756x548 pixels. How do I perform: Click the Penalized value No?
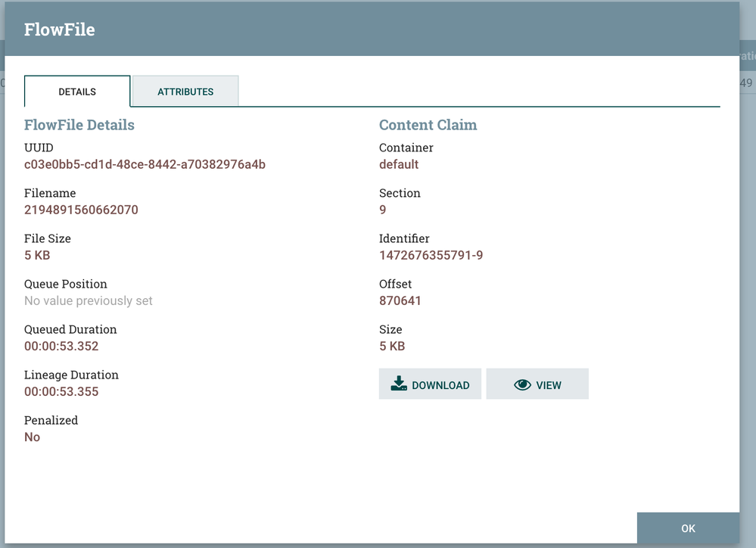pyautogui.click(x=32, y=437)
